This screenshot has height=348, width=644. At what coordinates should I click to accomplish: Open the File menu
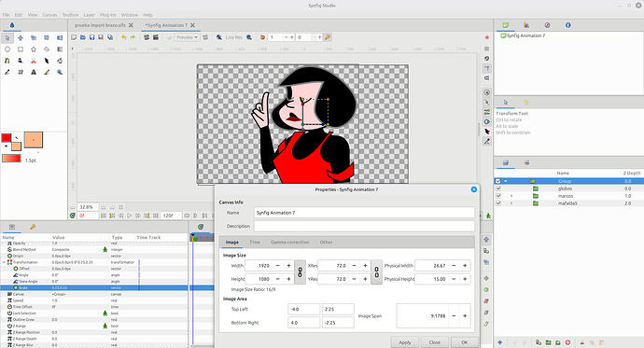click(6, 15)
